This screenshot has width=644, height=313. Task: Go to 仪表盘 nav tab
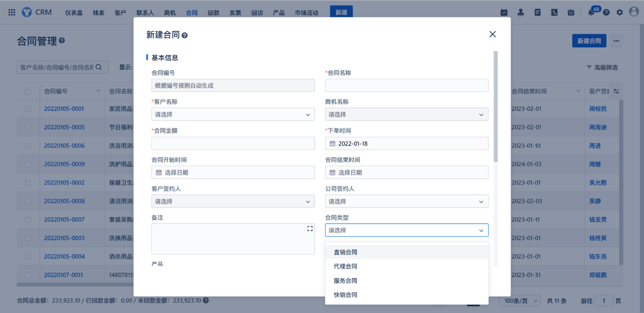click(74, 13)
